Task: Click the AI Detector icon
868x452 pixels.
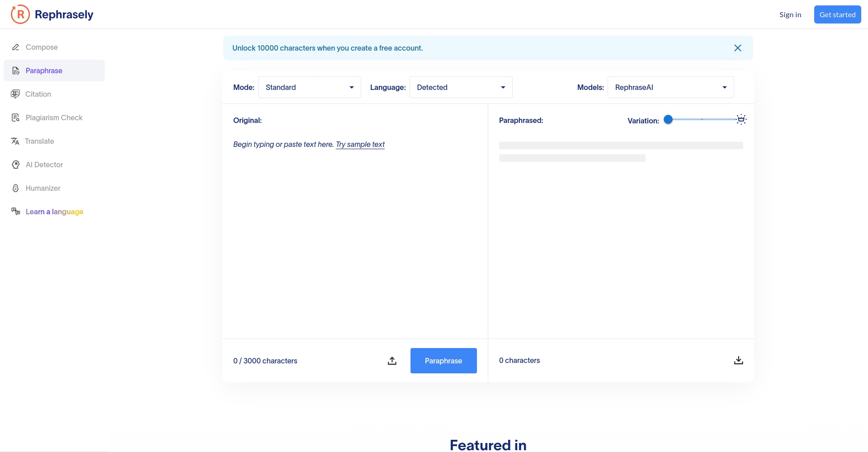Action: click(x=16, y=165)
